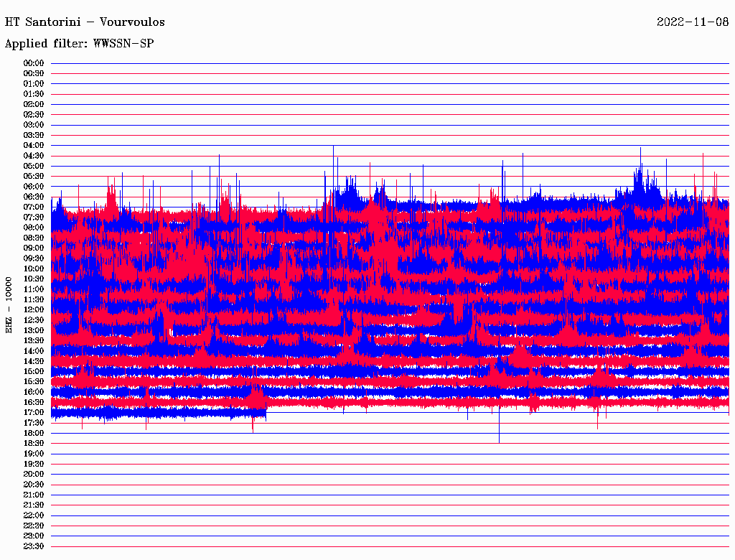Click the Applied filter WWSSN-SP text
The width and height of the screenshot is (735, 560).
79,44
